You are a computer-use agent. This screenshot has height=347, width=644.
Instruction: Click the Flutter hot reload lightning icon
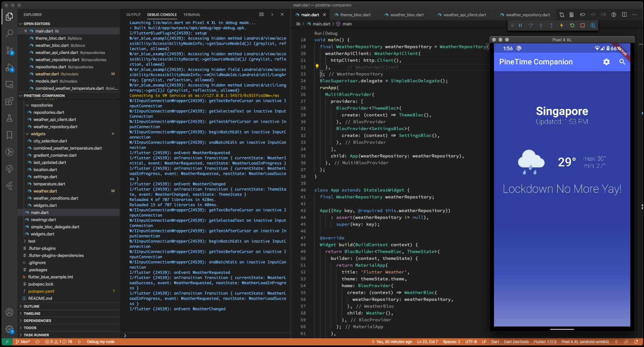(562, 25)
